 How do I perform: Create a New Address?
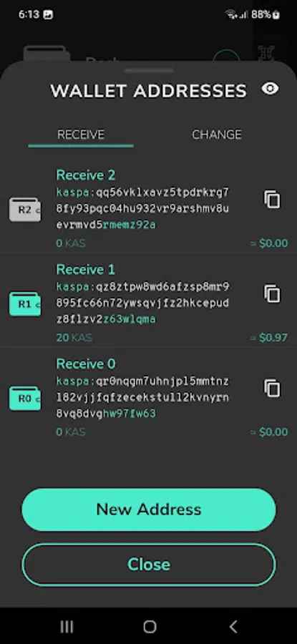pos(149,509)
